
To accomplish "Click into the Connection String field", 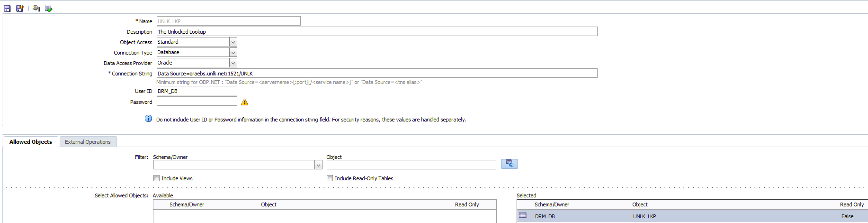I will tap(376, 74).
